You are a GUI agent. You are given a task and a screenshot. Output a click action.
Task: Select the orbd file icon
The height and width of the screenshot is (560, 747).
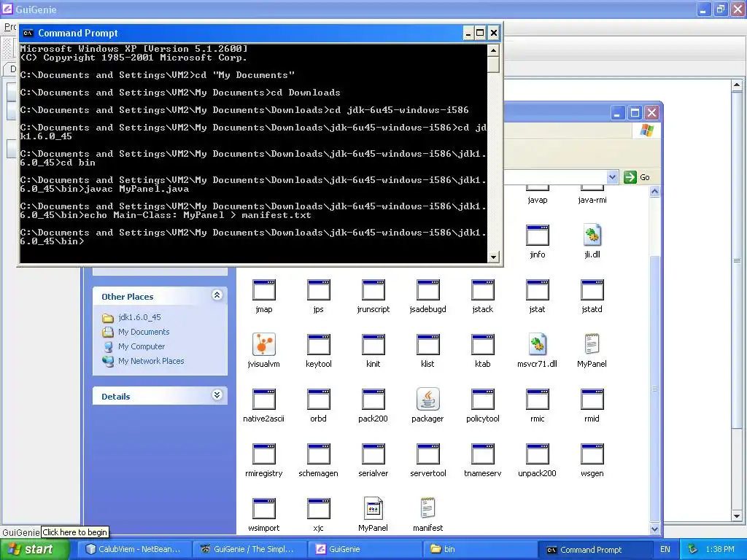pyautogui.click(x=318, y=400)
